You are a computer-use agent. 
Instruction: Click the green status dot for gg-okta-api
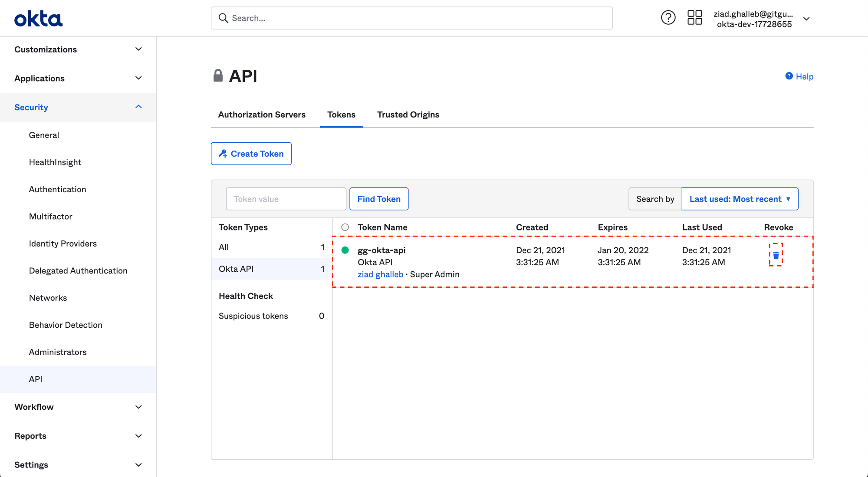coord(345,250)
